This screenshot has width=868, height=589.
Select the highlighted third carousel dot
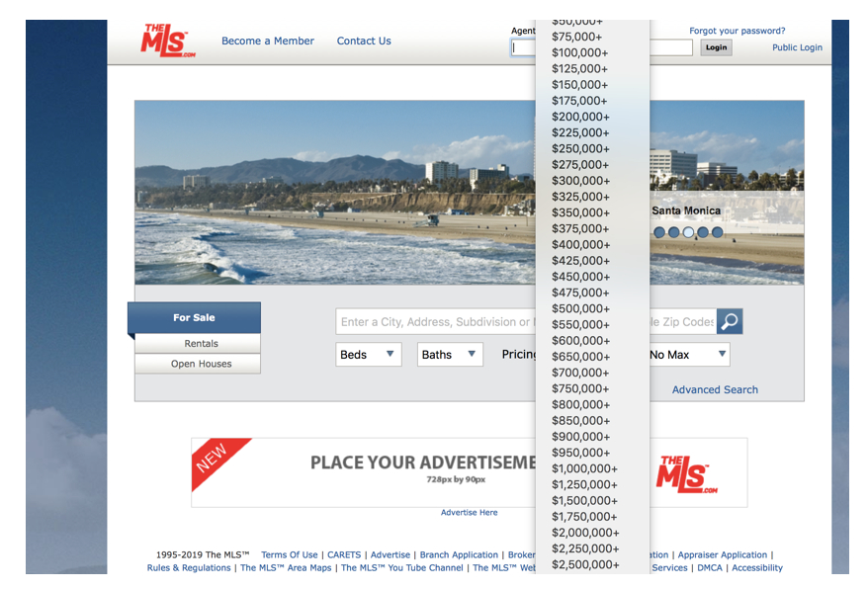[x=689, y=233]
